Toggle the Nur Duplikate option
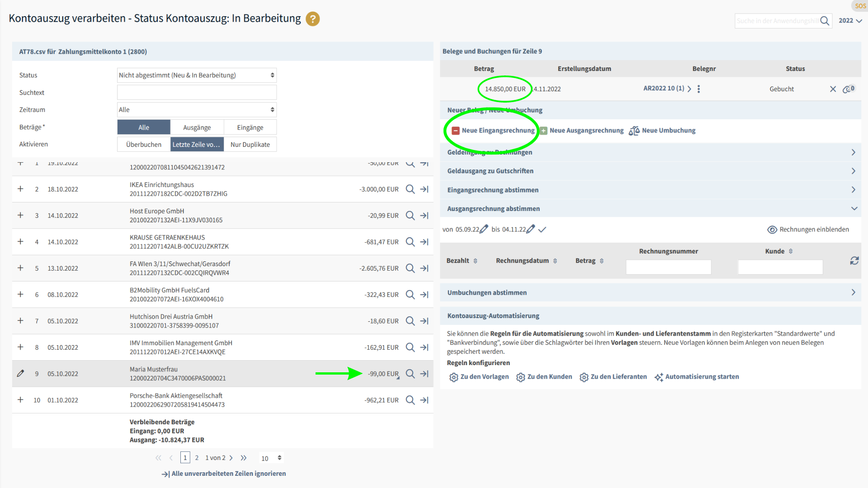This screenshot has height=488, width=868. coord(250,145)
